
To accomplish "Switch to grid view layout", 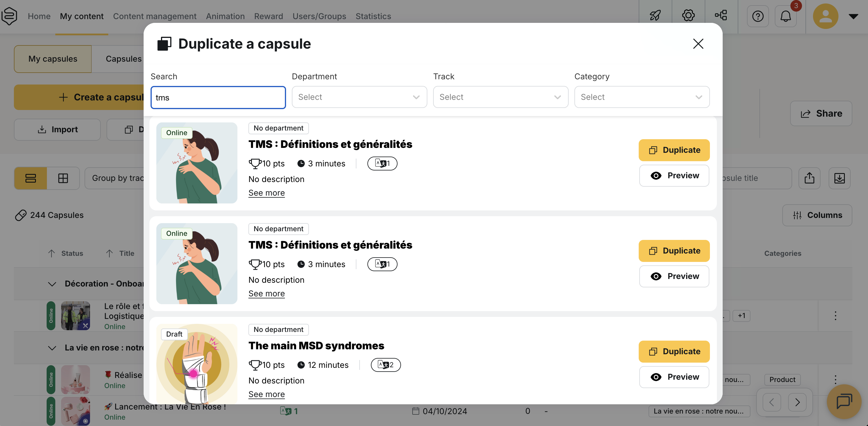I will coord(63,178).
